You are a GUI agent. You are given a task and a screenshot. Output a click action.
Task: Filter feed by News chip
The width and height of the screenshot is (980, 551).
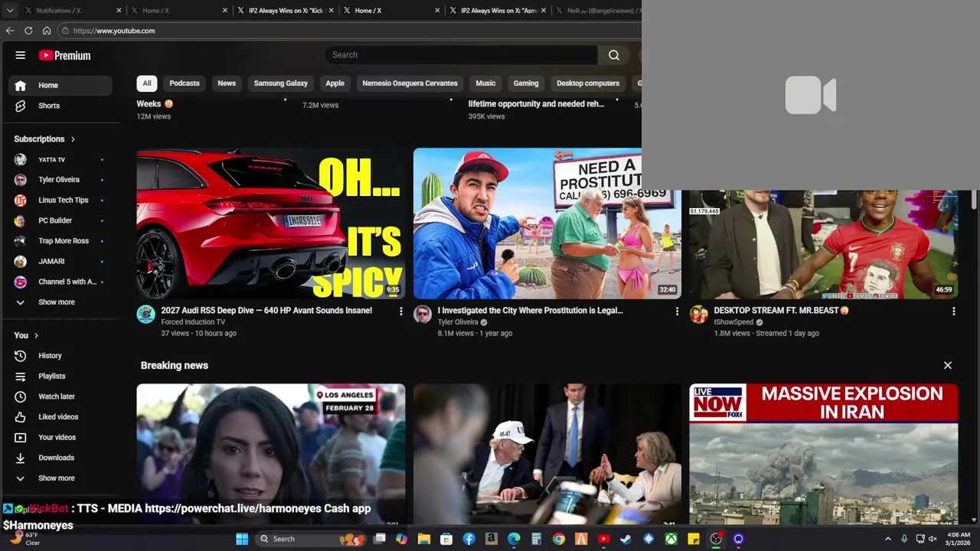tap(227, 83)
